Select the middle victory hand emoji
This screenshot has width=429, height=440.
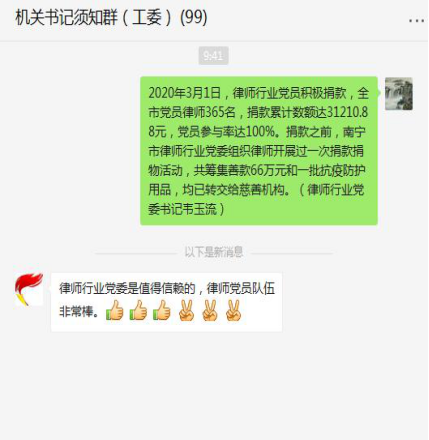click(210, 310)
